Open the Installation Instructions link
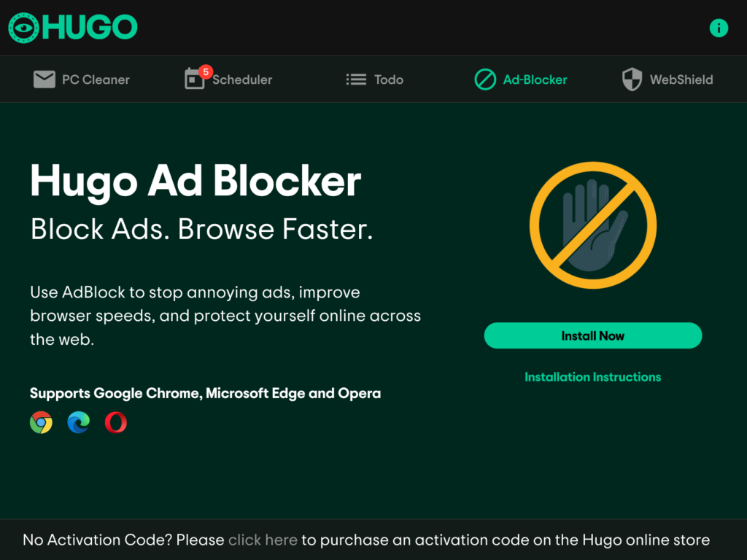747x560 pixels. pyautogui.click(x=592, y=377)
